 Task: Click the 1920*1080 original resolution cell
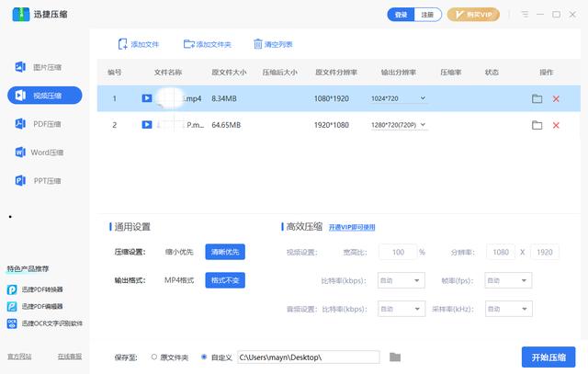tap(332, 125)
